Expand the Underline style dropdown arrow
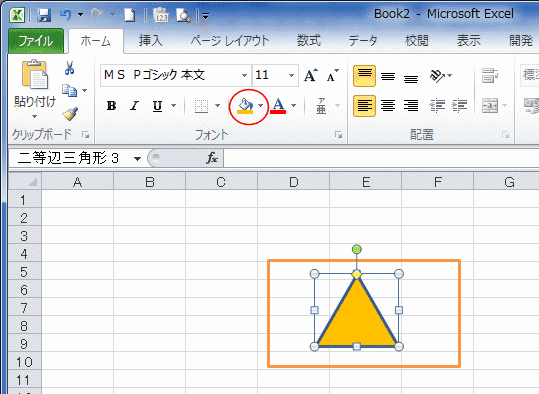This screenshot has width=539, height=394. click(x=173, y=106)
